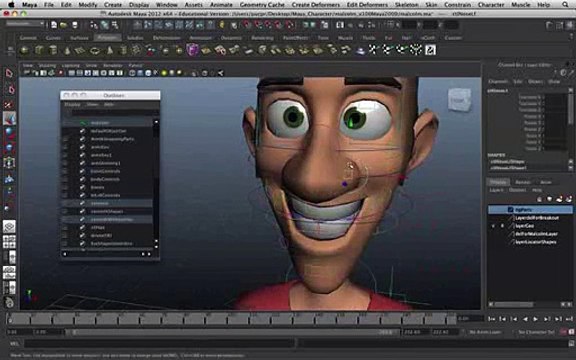576x360 pixels.
Task: Activate the Scale tool
Action: pos(9,148)
